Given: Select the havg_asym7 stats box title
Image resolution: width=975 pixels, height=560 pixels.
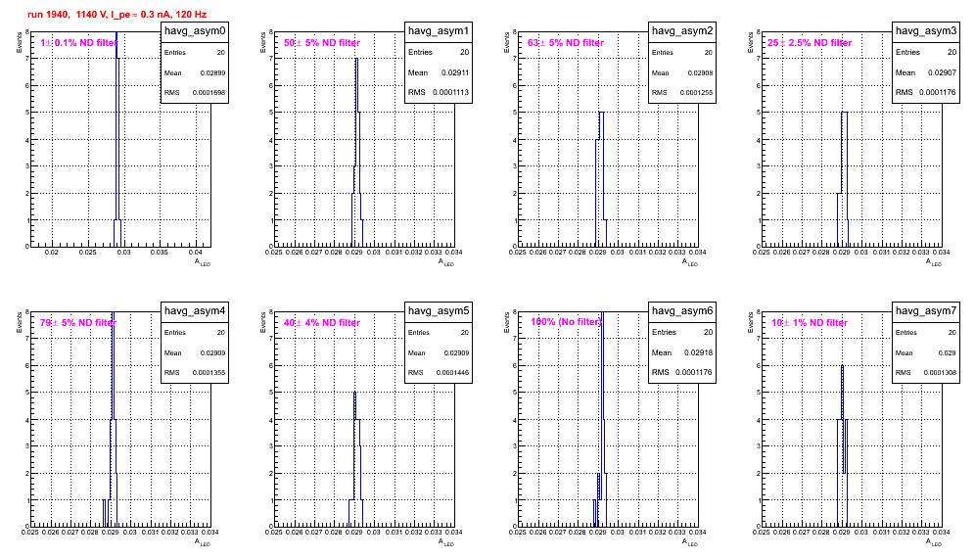Looking at the screenshot, I should tap(926, 311).
